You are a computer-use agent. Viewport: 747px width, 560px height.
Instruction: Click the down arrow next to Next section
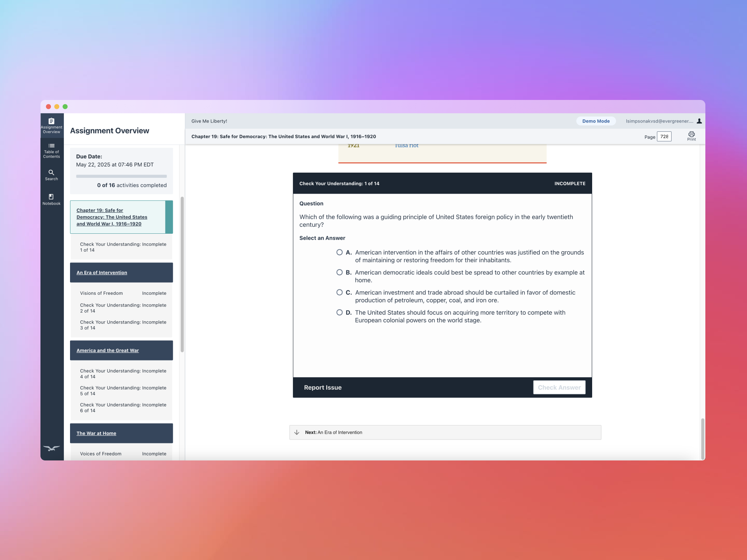pos(297,432)
